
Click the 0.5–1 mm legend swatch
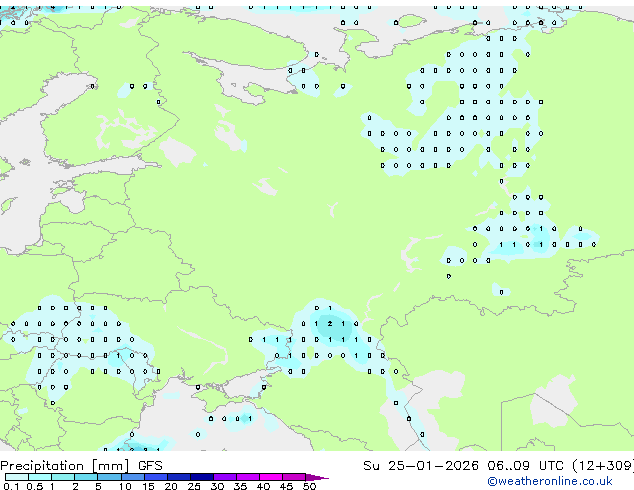click(40, 477)
